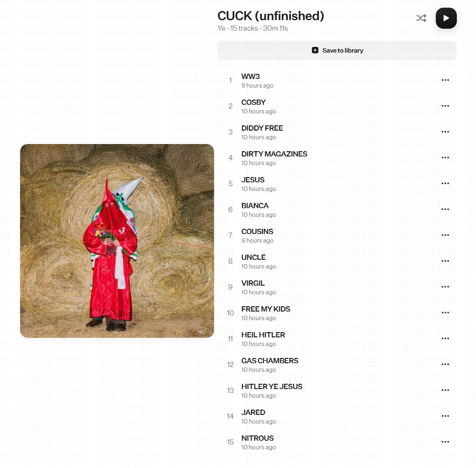The height and width of the screenshot is (468, 476).
Task: Open more options for JARED track
Action: click(445, 416)
